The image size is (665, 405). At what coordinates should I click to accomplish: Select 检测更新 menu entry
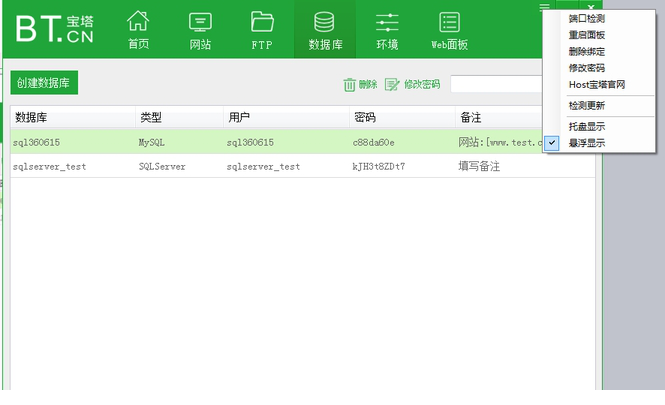(x=586, y=105)
